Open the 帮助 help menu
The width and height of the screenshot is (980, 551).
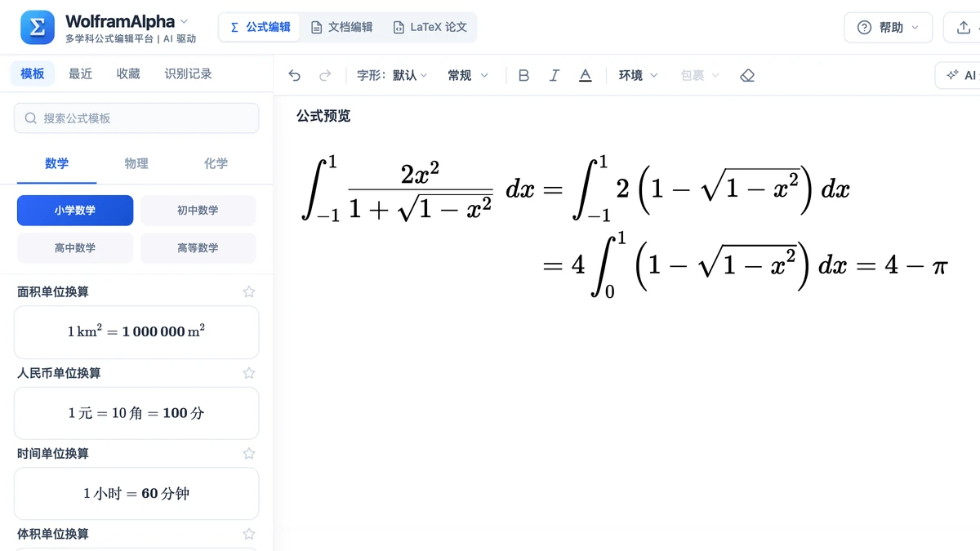pyautogui.click(x=888, y=28)
